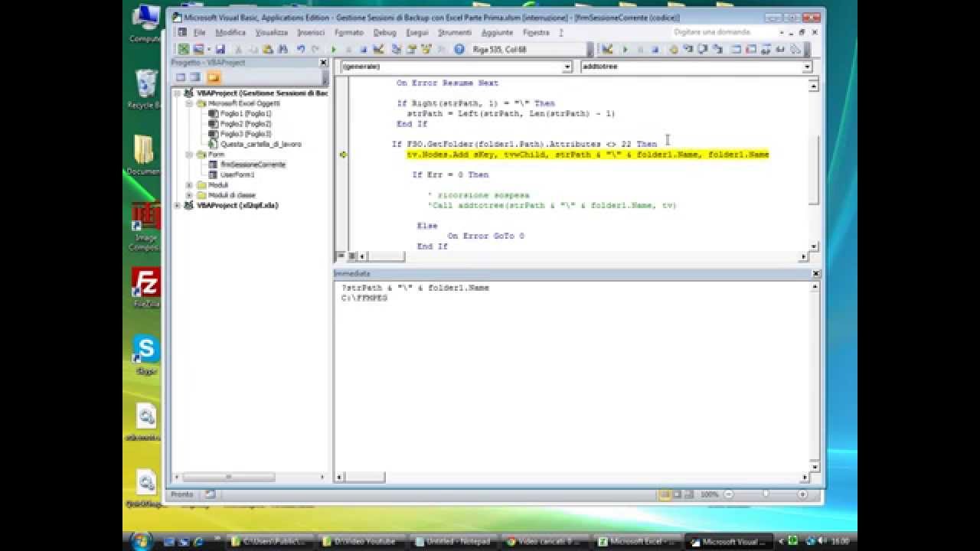
Task: Switch to Untitled - Notepad in taskbar
Action: 456,542
